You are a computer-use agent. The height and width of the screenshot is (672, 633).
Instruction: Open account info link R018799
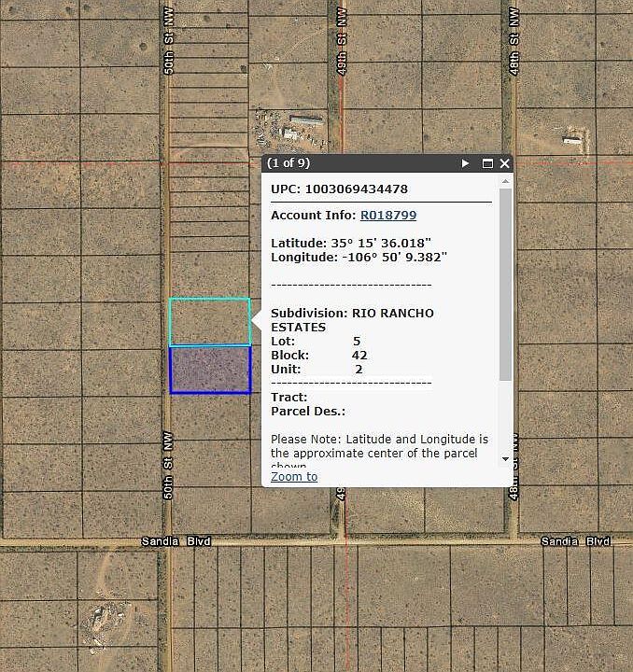(388, 216)
